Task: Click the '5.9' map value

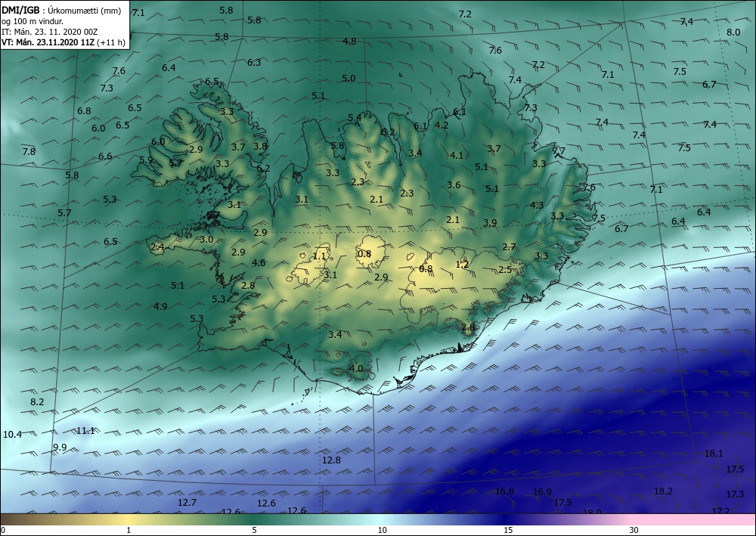Action: point(146,160)
